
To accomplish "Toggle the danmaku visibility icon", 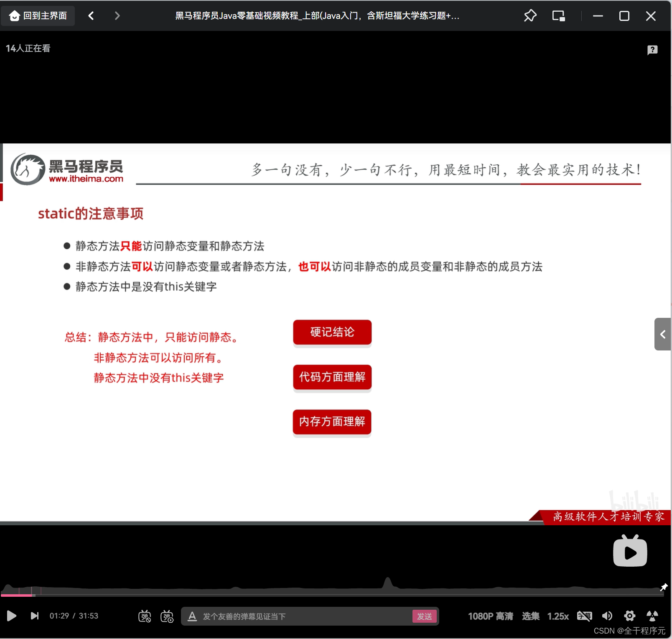I will (145, 616).
